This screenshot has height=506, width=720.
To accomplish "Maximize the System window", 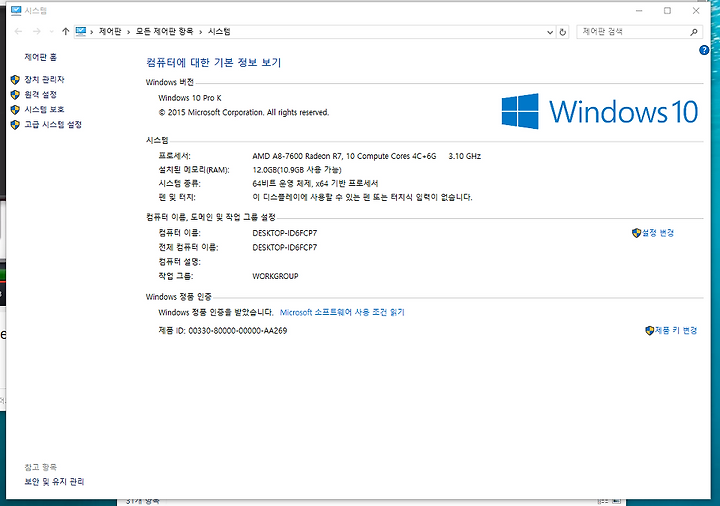I will click(667, 11).
